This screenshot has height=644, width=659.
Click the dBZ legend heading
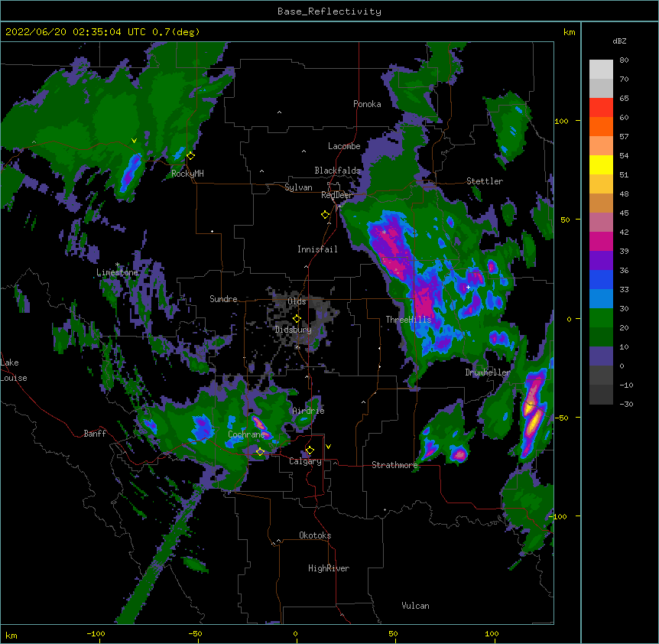tap(619, 41)
